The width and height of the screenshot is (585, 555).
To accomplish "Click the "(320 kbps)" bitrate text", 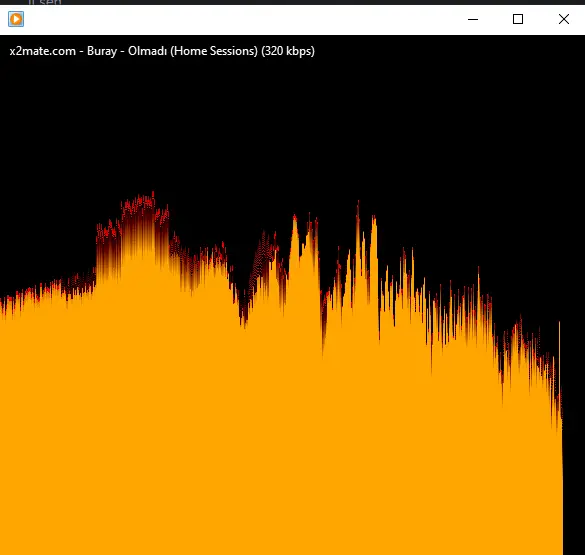I will [288, 51].
